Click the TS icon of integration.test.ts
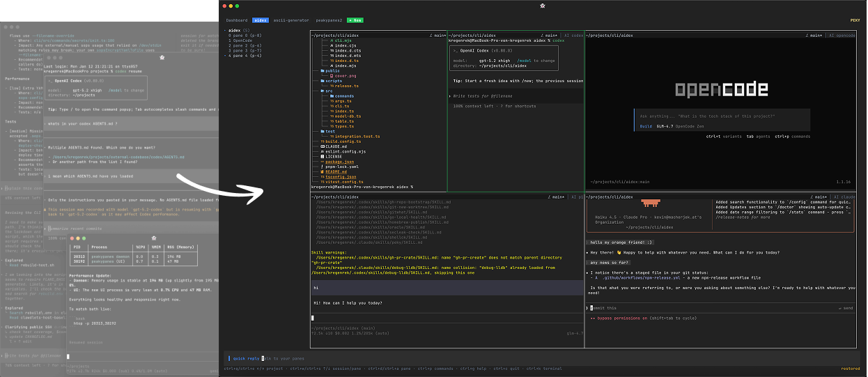Screen dimensions: 868x377 point(332,136)
